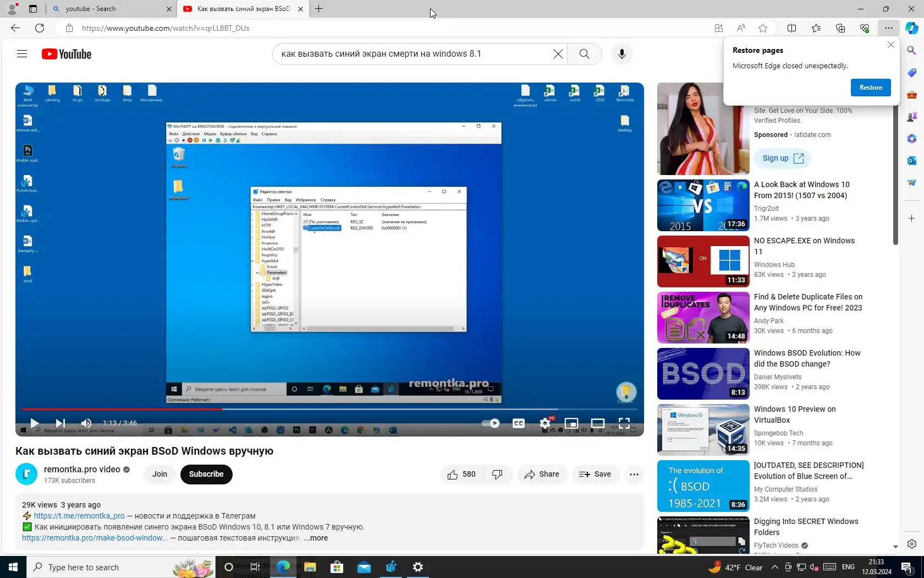
Task: Play the paused video
Action: point(34,423)
